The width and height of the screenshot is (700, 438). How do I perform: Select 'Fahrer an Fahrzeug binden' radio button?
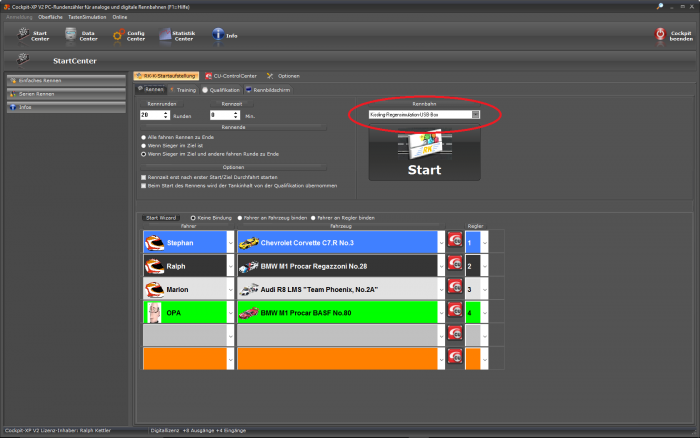[x=240, y=216]
